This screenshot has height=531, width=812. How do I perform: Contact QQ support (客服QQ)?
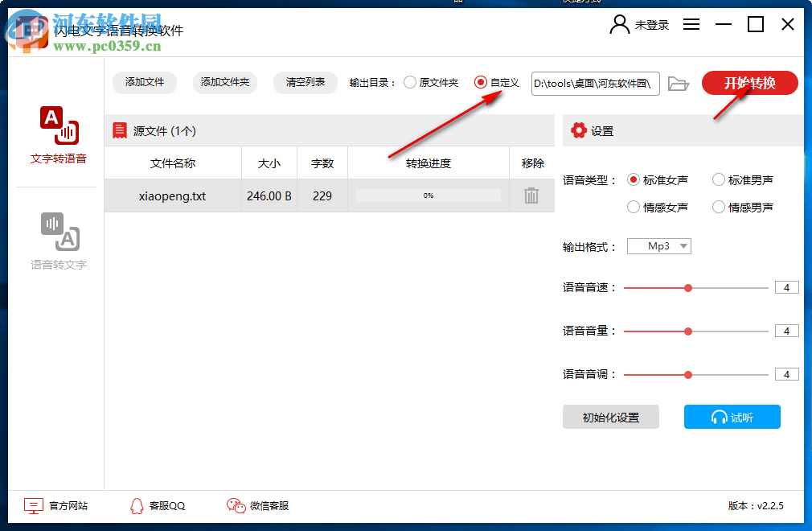pos(158,505)
